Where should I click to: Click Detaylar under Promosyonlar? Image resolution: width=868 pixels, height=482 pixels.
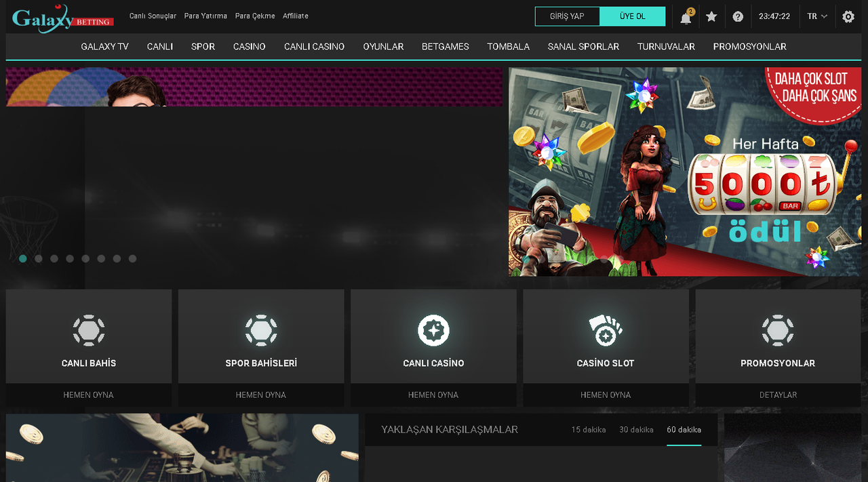pyautogui.click(x=778, y=395)
